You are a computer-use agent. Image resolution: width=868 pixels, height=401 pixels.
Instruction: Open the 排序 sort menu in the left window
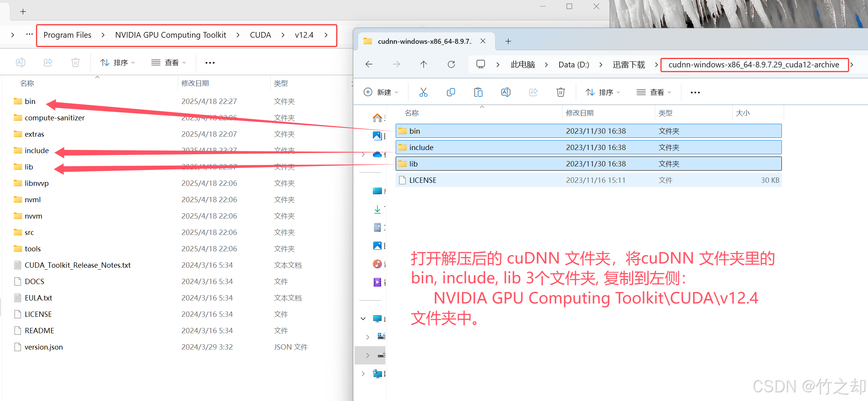[117, 62]
